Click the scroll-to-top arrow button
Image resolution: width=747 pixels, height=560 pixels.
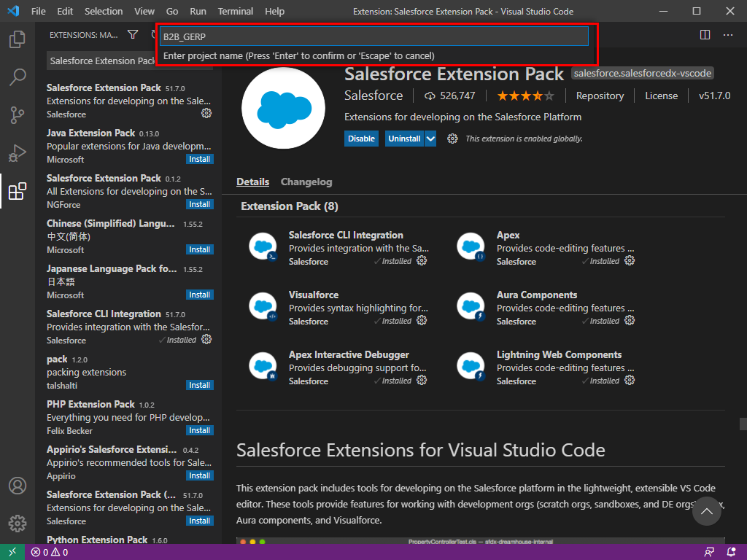706,511
